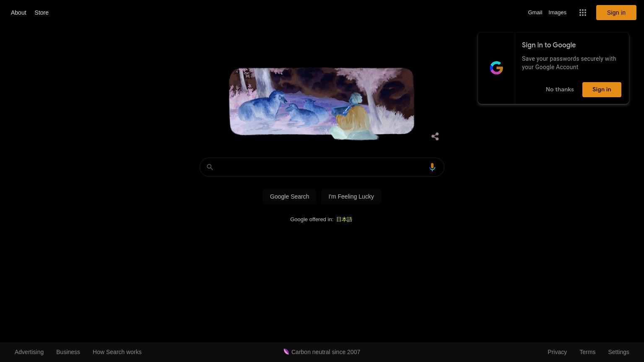This screenshot has height=362, width=644.
Task: Click the 'Sign in to Google' heading
Action: [x=549, y=45]
